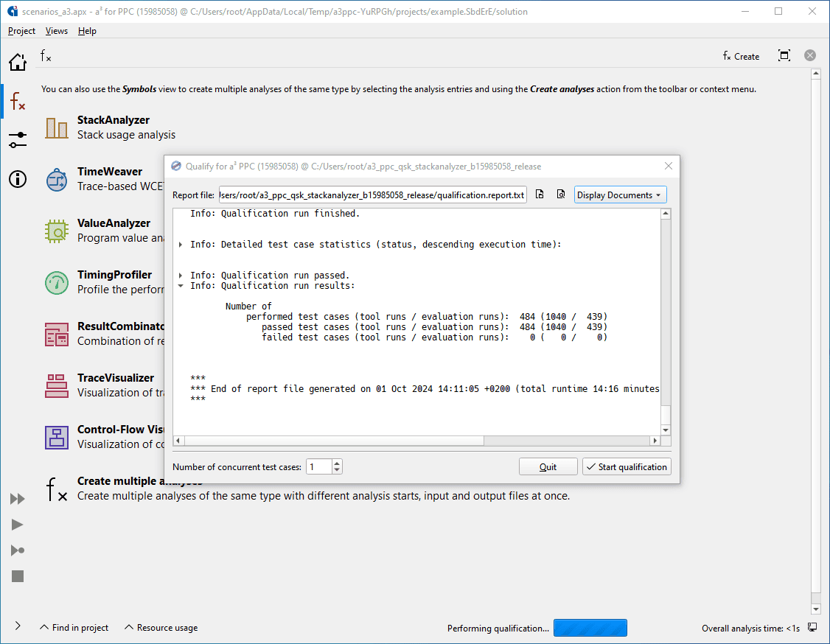Image resolution: width=830 pixels, height=644 pixels.
Task: Expand Detailed test case statistics entry
Action: tap(181, 245)
